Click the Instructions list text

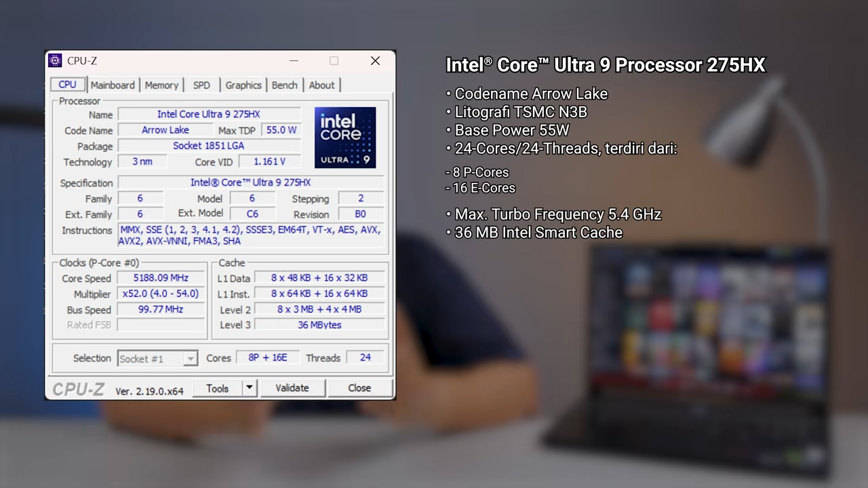tap(251, 235)
